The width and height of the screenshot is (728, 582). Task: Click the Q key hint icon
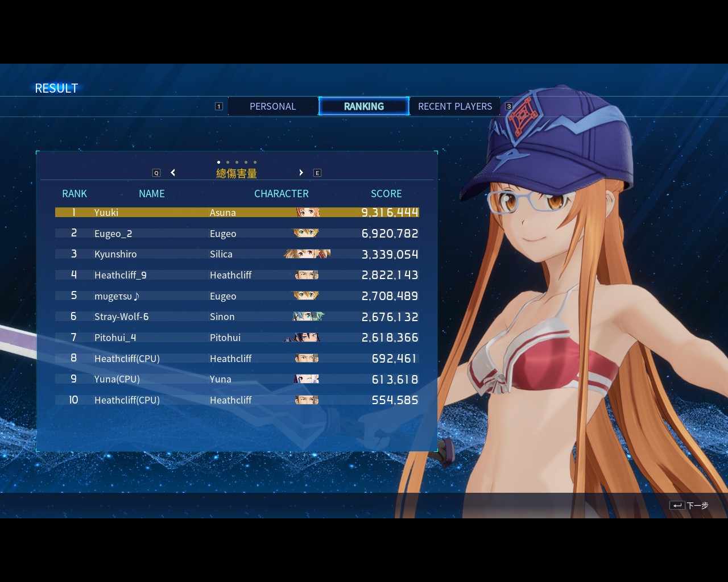click(x=156, y=173)
